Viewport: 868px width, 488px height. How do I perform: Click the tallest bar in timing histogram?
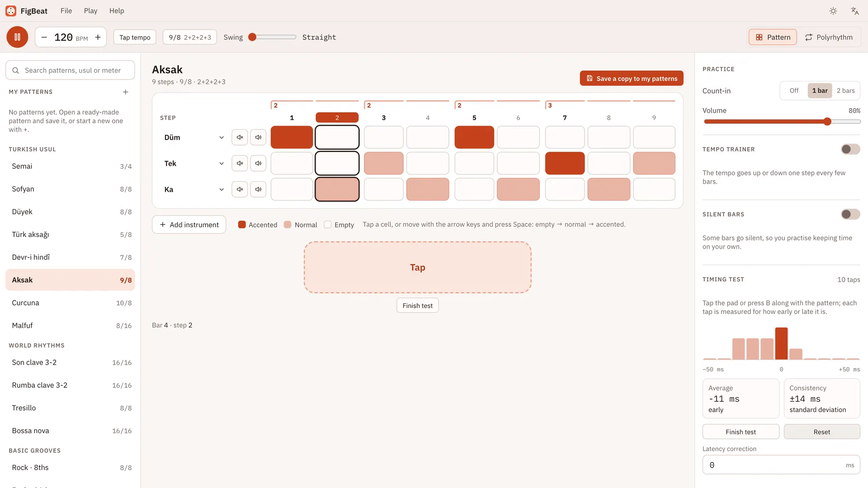pyautogui.click(x=782, y=343)
